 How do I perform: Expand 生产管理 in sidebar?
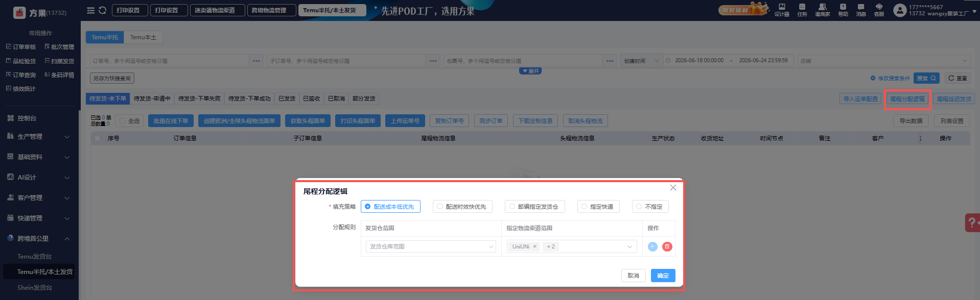click(x=38, y=137)
